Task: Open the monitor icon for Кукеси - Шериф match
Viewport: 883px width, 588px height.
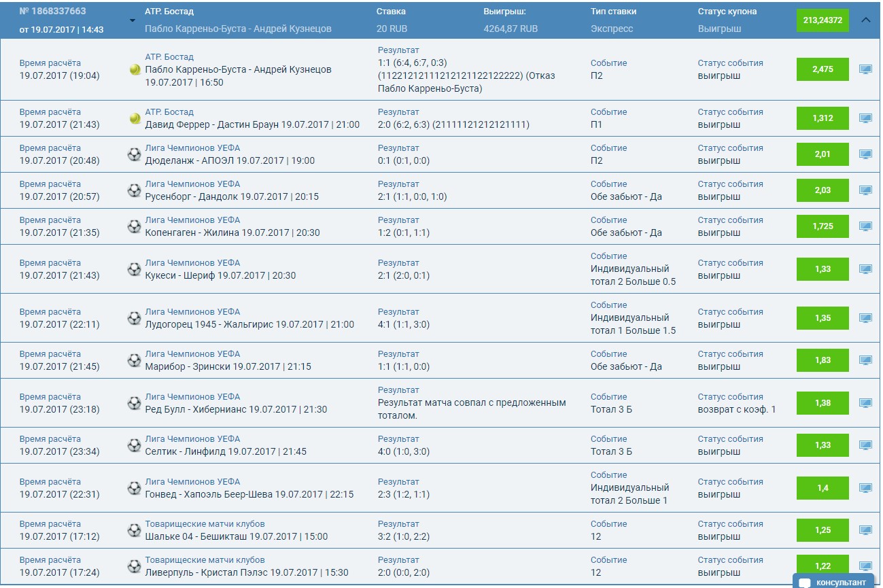Action: [865, 269]
